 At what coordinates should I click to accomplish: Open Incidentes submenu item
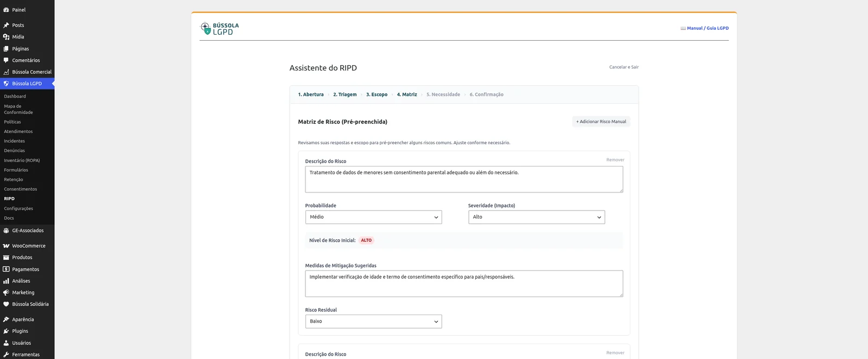[15, 141]
